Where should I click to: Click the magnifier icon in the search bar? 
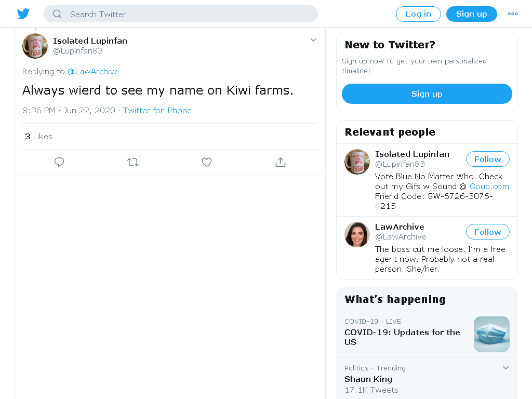point(57,14)
